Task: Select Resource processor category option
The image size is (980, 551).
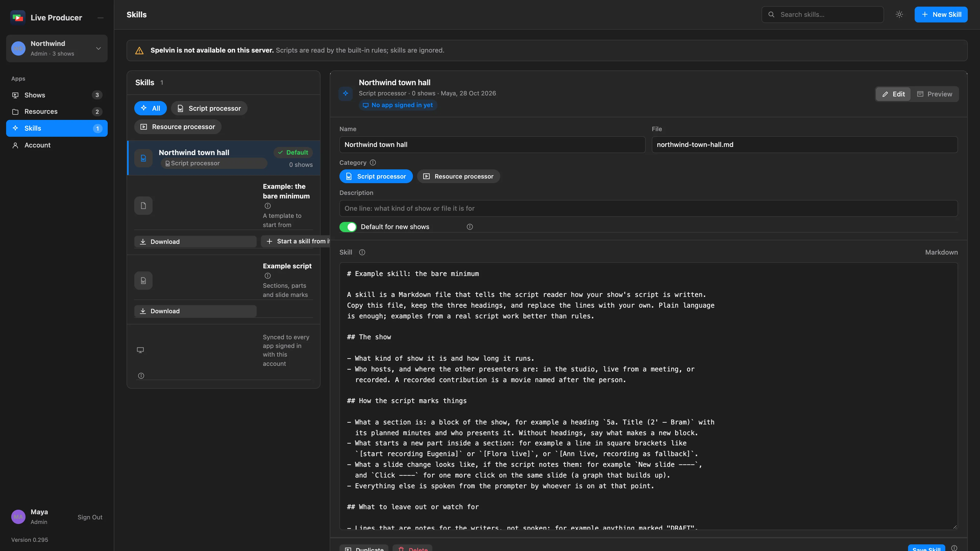Action: pyautogui.click(x=458, y=177)
